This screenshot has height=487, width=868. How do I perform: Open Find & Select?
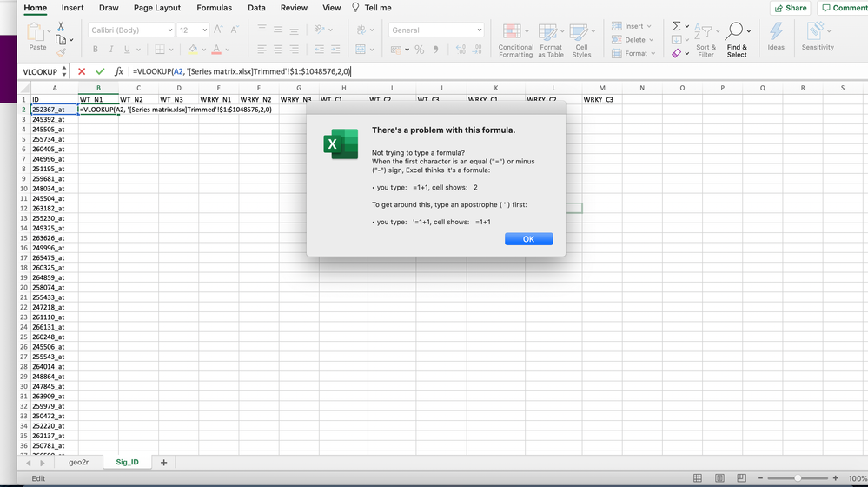click(737, 41)
